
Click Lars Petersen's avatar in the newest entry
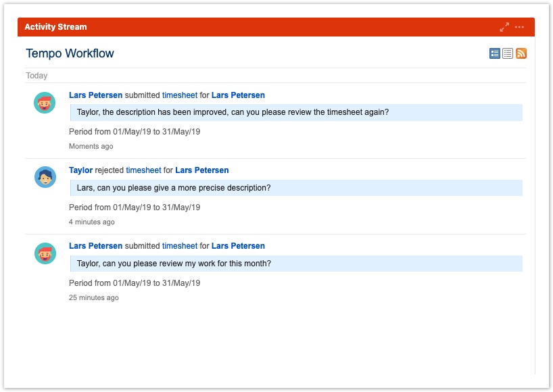coord(45,103)
